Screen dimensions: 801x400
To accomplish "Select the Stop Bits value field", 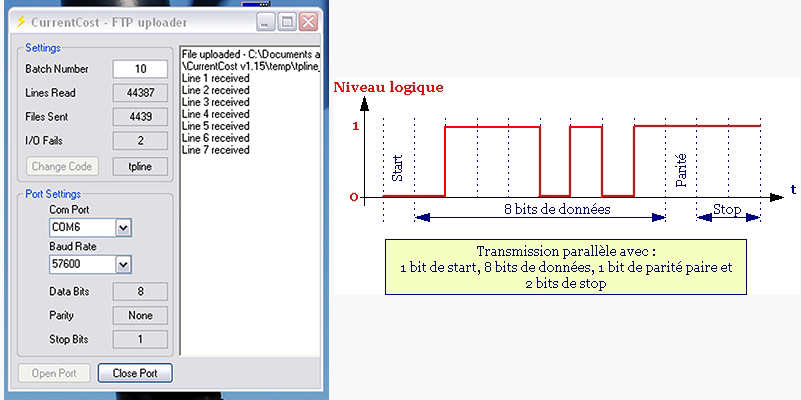I will (139, 339).
